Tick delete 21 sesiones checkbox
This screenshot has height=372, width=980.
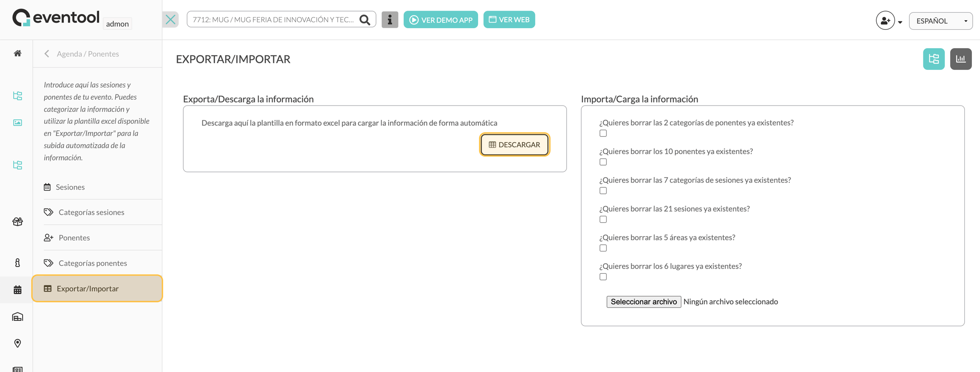[603, 219]
